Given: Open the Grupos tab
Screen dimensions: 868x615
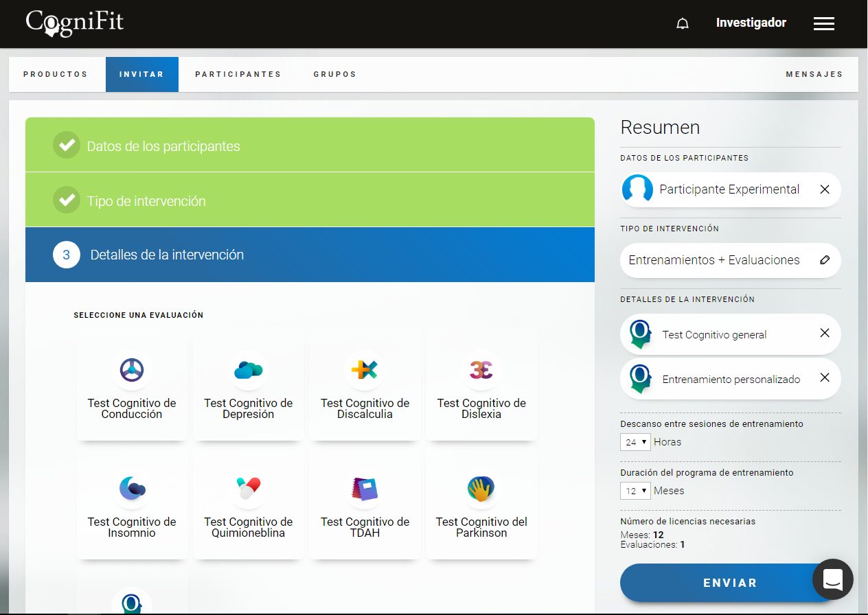Looking at the screenshot, I should click(335, 74).
